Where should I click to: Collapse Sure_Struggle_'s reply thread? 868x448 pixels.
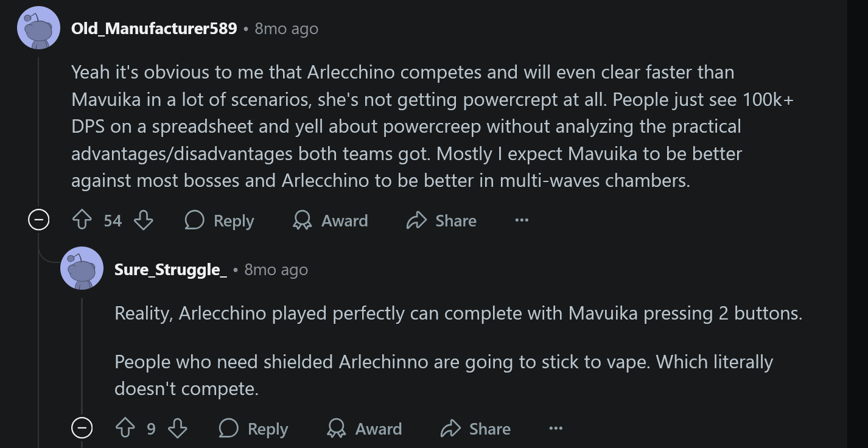tap(82, 428)
